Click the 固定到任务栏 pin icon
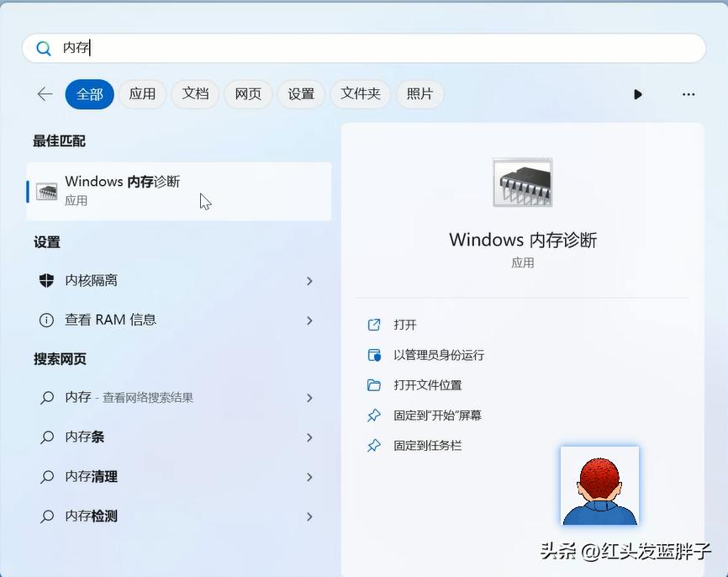The width and height of the screenshot is (728, 577). [374, 445]
